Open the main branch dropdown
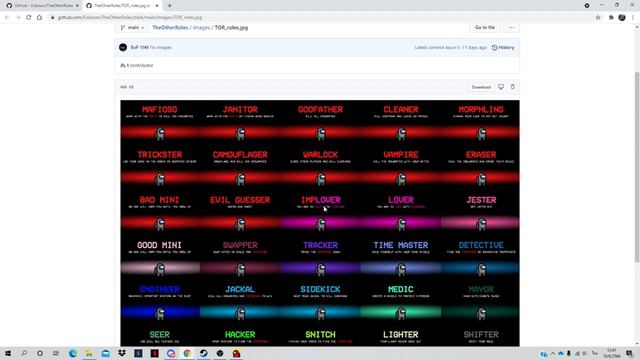The height and width of the screenshot is (360, 640). (132, 28)
